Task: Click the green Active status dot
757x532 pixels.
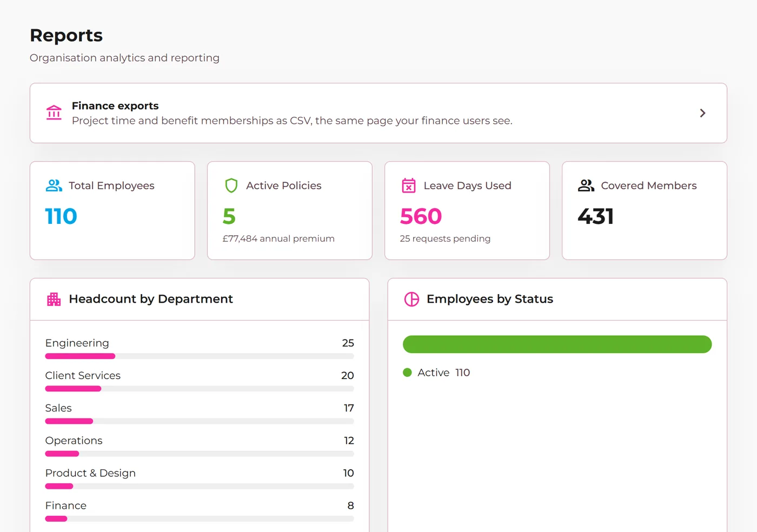Action: [408, 373]
